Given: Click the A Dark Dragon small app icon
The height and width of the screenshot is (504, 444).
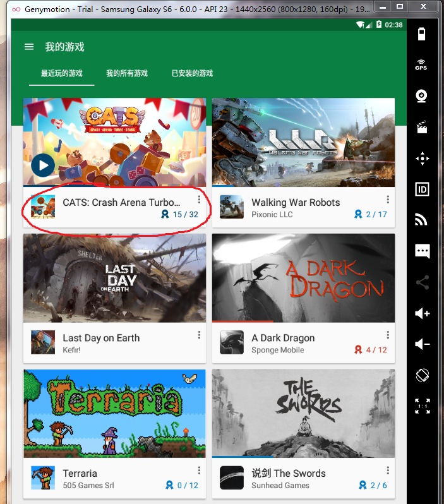Looking at the screenshot, I should 232,342.
